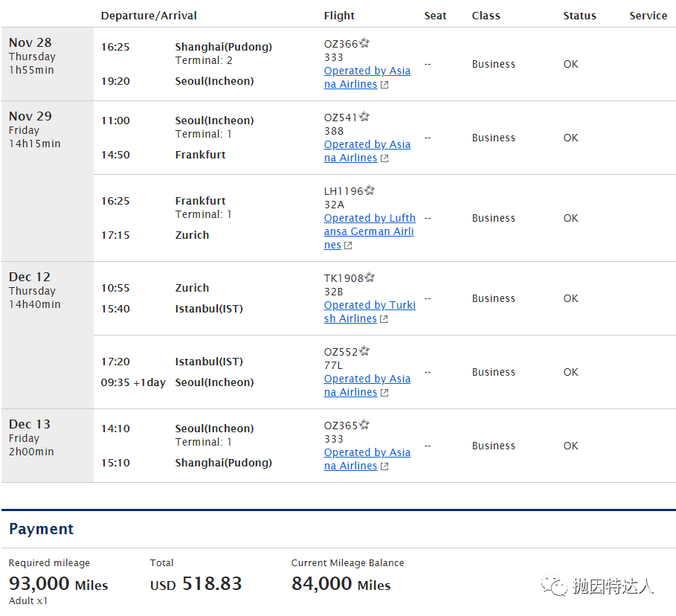Click flight number OZ552
Screen dimensions: 676x616
pos(341,352)
